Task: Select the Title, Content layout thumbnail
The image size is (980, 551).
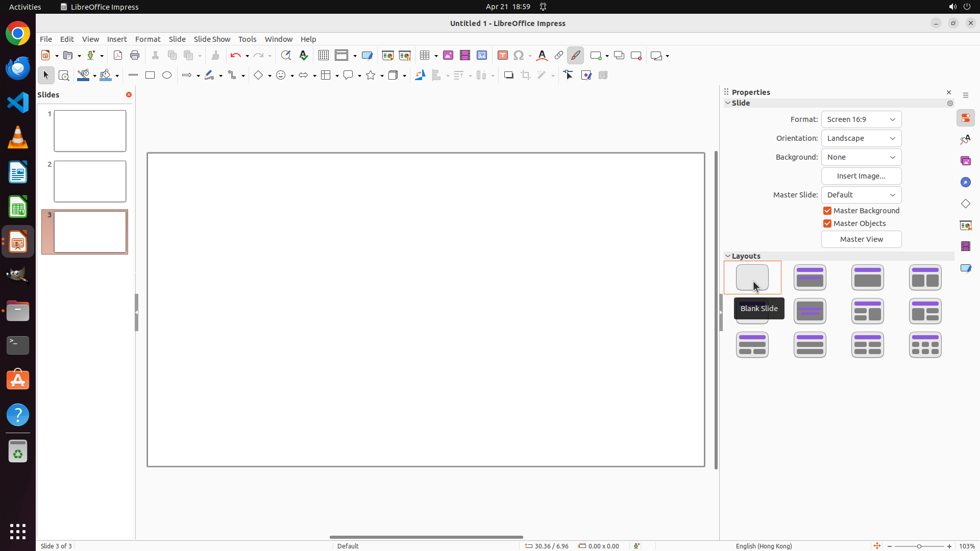Action: pos(868,278)
